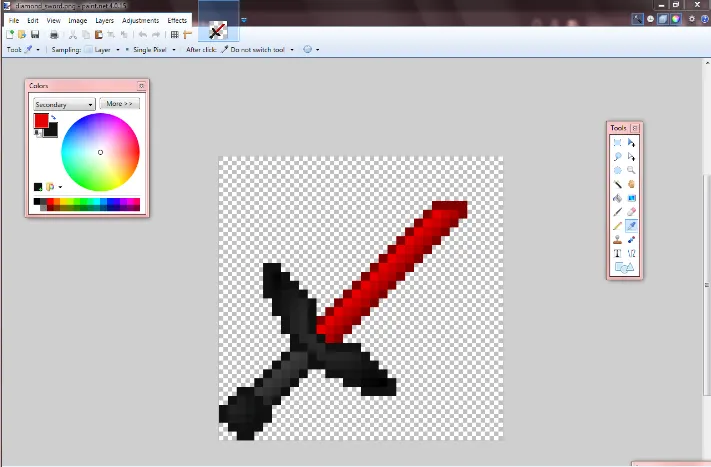Click the Undo arrow icon

point(142,34)
